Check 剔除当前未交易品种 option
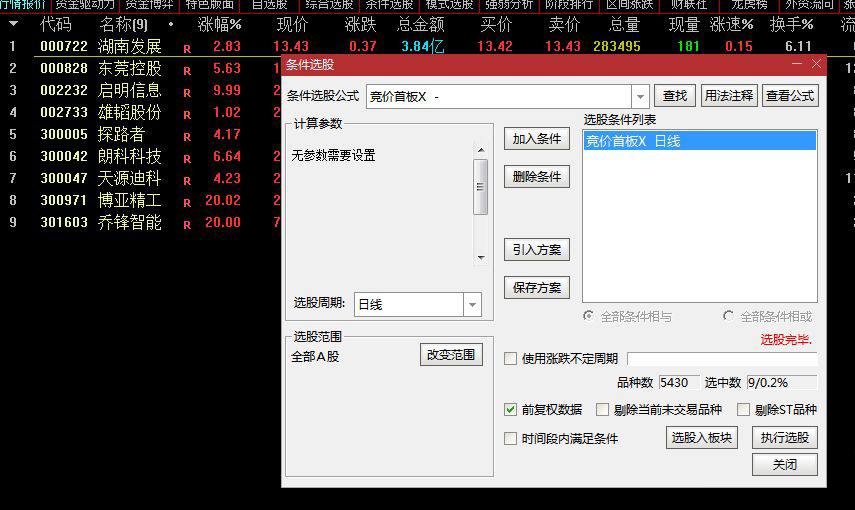 tap(602, 409)
